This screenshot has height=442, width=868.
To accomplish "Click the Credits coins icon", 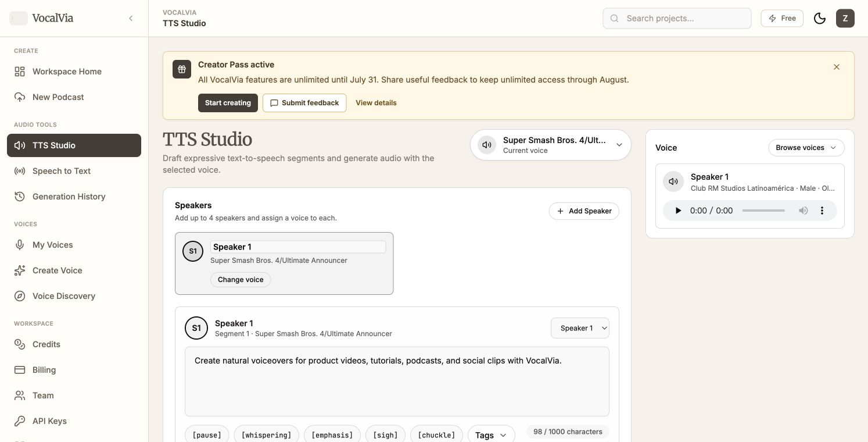I will click(20, 344).
